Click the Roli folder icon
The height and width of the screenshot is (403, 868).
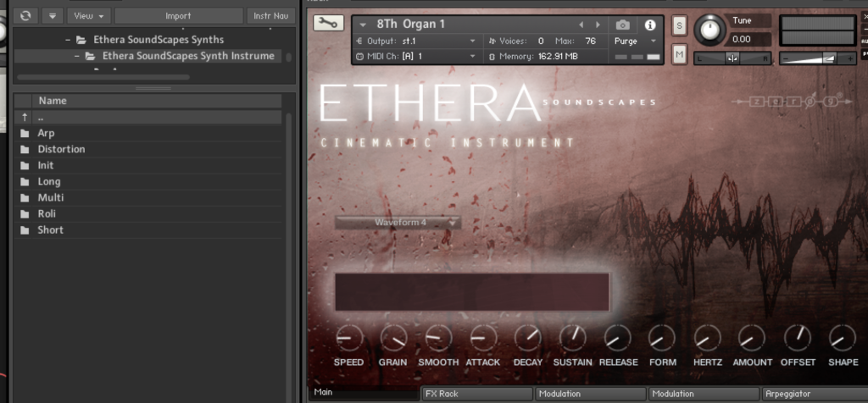[25, 214]
